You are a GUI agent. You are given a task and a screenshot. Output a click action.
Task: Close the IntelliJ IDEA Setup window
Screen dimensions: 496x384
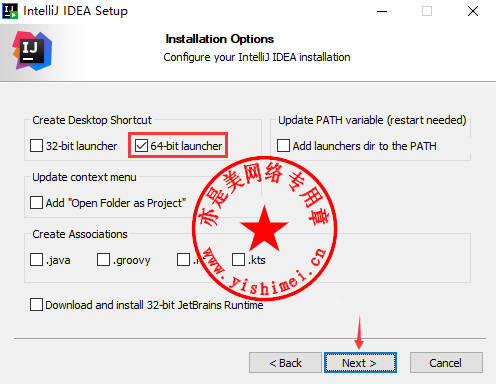[473, 11]
